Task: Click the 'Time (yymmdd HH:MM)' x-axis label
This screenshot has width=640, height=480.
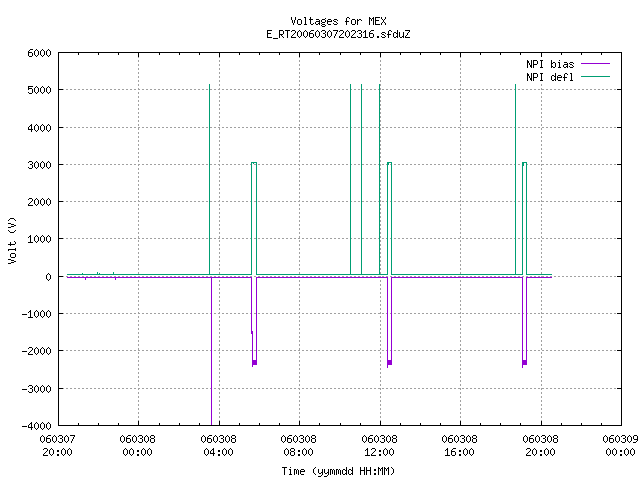Action: coord(338,471)
